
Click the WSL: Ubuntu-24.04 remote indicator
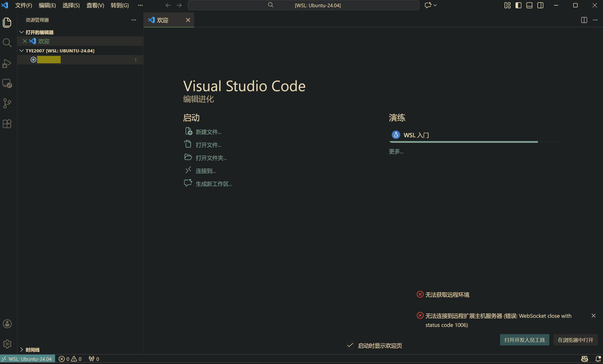tap(27, 359)
